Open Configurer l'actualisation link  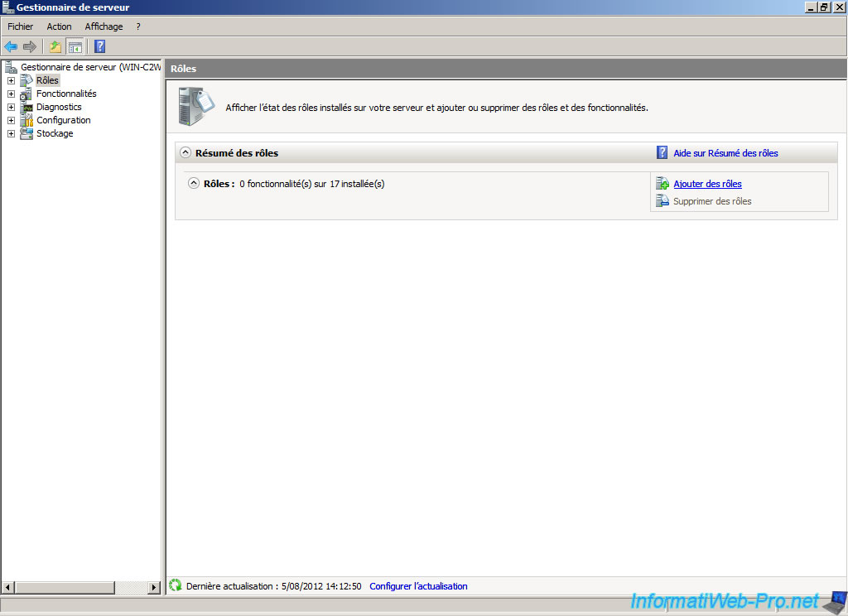tap(418, 586)
